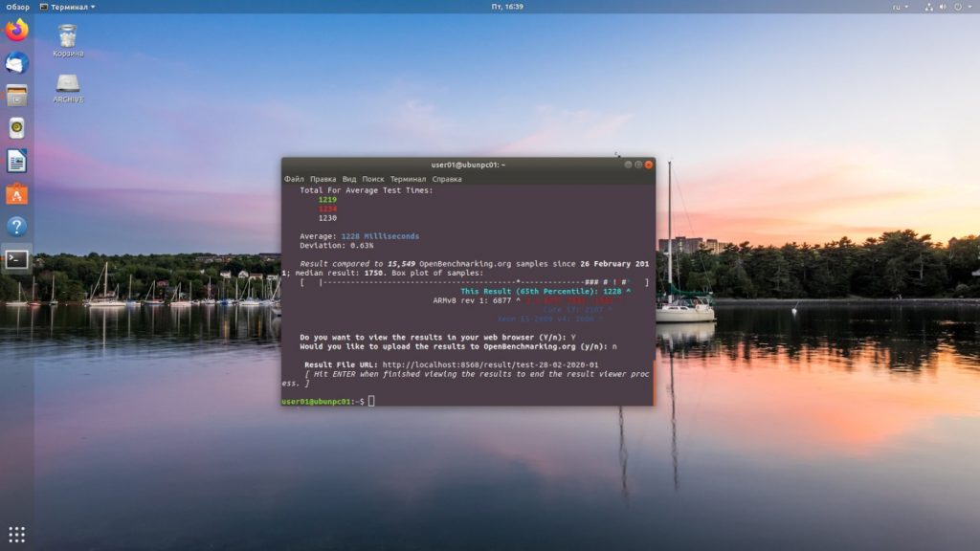Open Firefox from the dock
The width and height of the screenshot is (980, 551).
coord(17,30)
